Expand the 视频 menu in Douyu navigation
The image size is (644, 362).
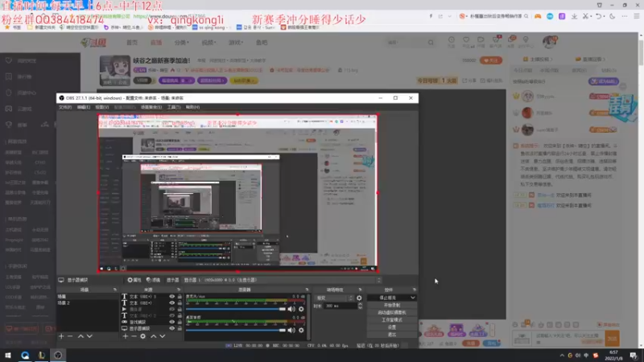tap(208, 43)
